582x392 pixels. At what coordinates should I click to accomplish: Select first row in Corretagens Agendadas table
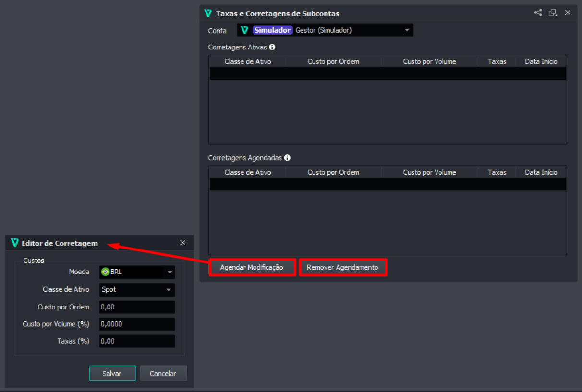click(x=388, y=184)
